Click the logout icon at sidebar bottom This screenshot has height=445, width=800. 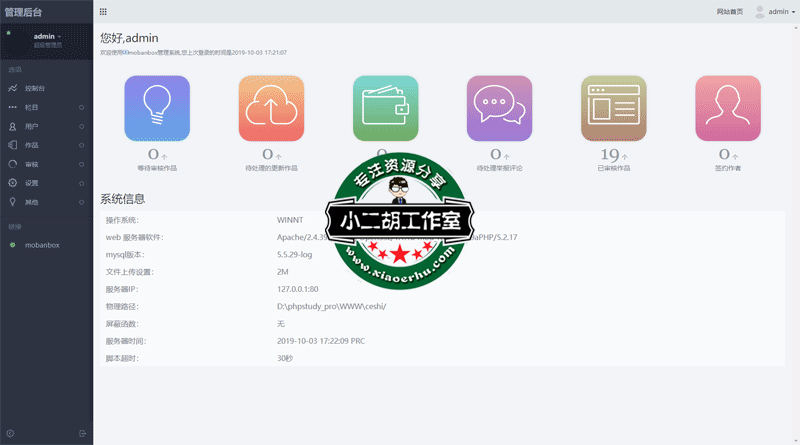coord(82,432)
